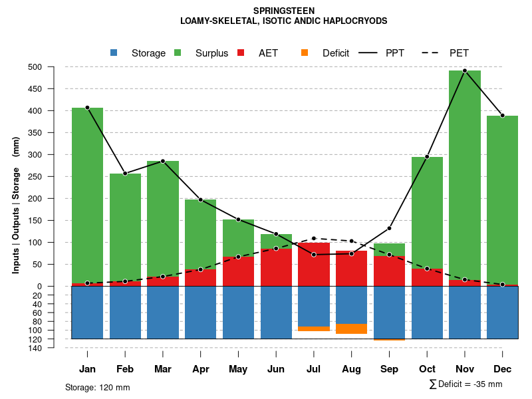Click the orange Deficit legend swatch

(x=305, y=53)
